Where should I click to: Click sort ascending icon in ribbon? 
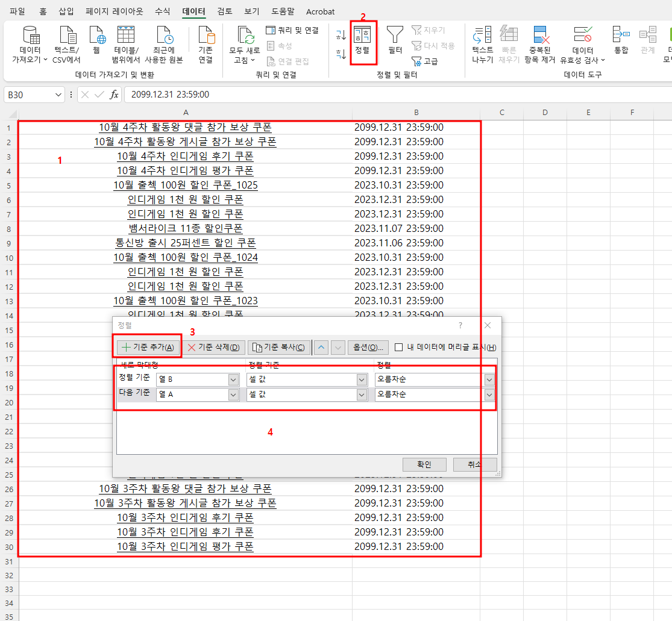341,35
